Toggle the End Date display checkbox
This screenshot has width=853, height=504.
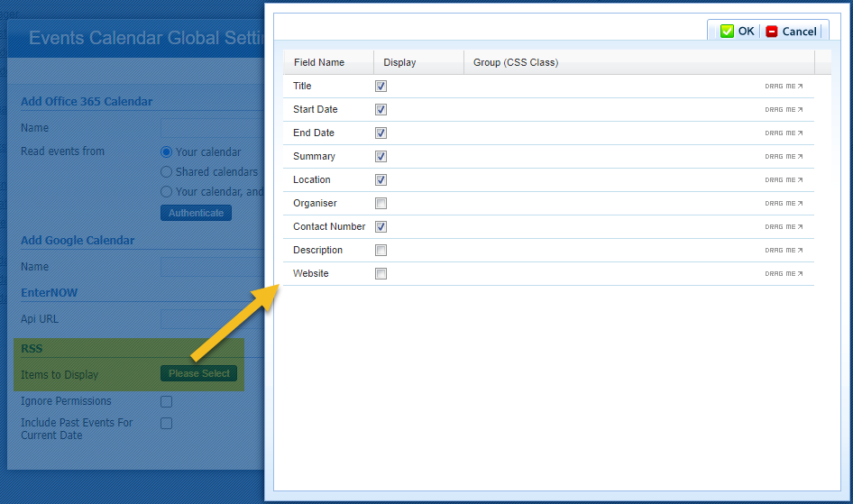(381, 133)
